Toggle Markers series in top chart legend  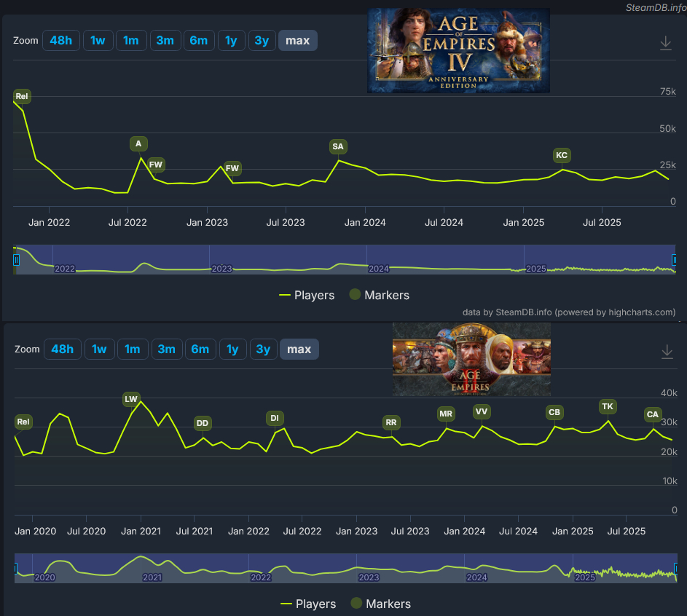[x=380, y=295]
